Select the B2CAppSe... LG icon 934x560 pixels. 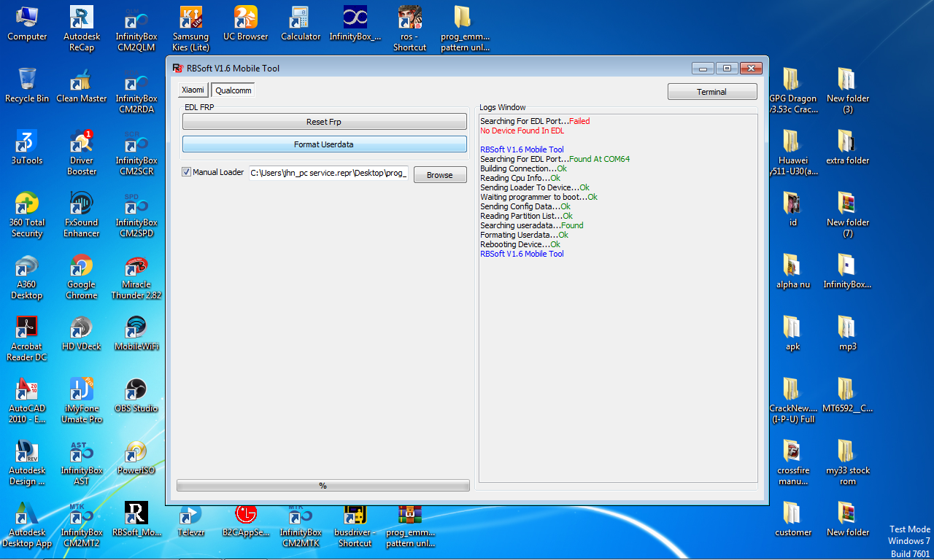[246, 520]
